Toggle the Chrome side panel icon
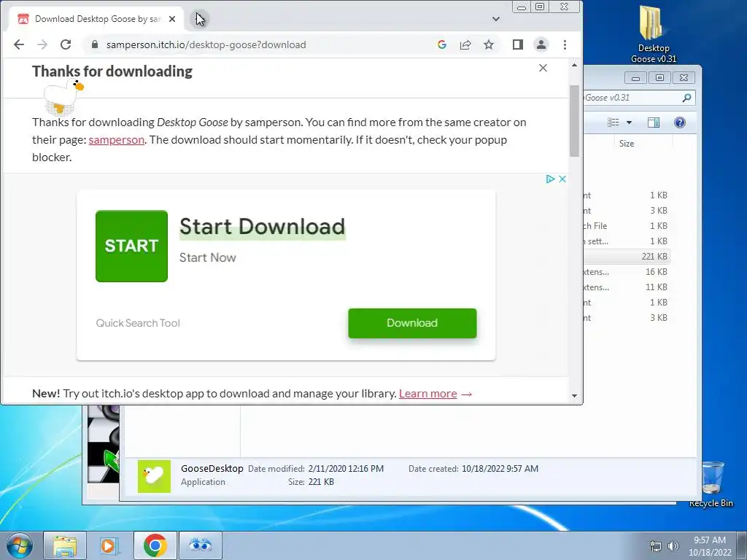This screenshot has height=560, width=747. [x=518, y=44]
